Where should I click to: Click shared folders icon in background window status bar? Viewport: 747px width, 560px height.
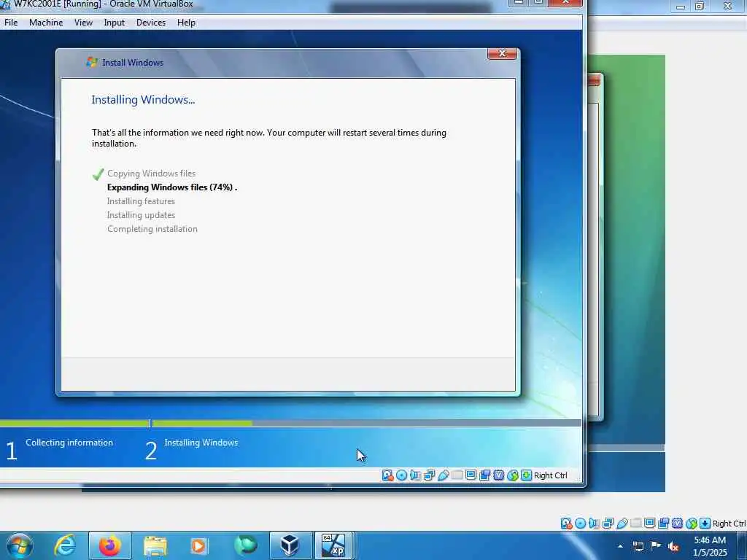[x=635, y=524]
